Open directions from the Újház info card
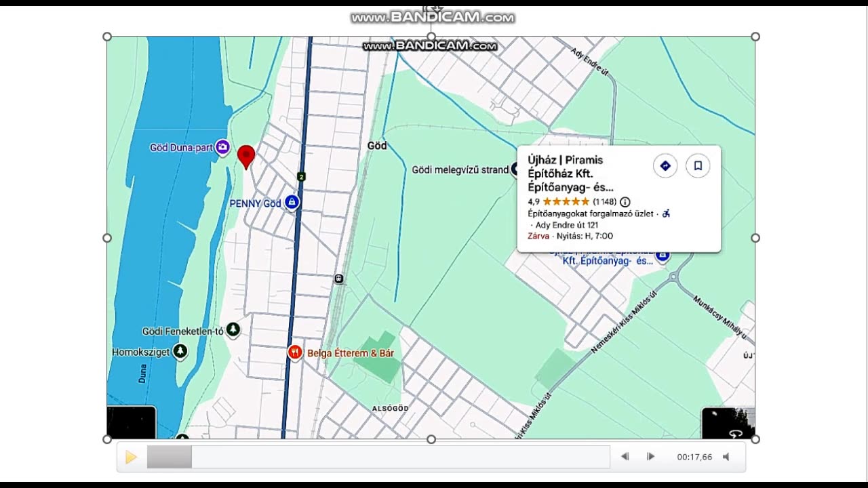The width and height of the screenshot is (868, 488). (665, 165)
